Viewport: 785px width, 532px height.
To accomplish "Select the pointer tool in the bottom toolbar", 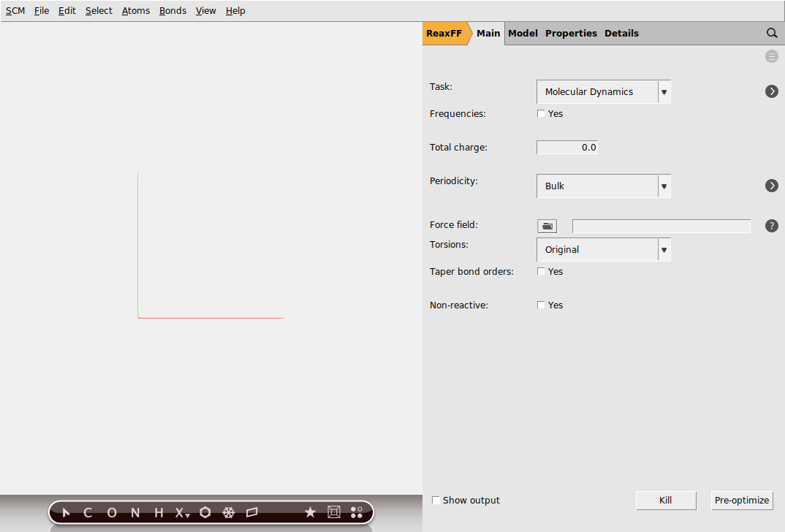I will point(65,512).
